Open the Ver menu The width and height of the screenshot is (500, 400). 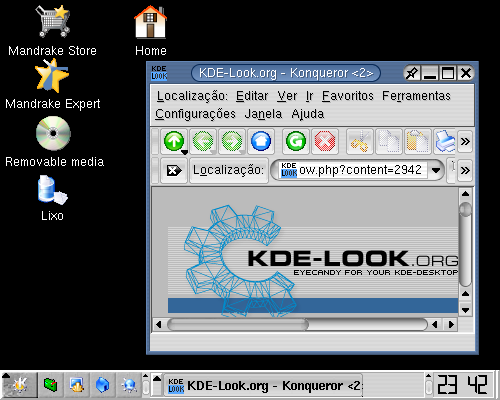287,96
